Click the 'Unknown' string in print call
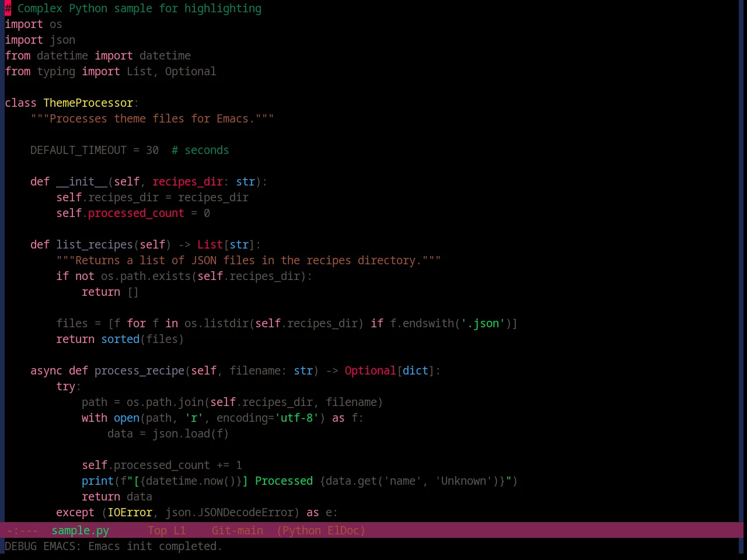Viewport: 747px width, 560px height. click(x=463, y=481)
